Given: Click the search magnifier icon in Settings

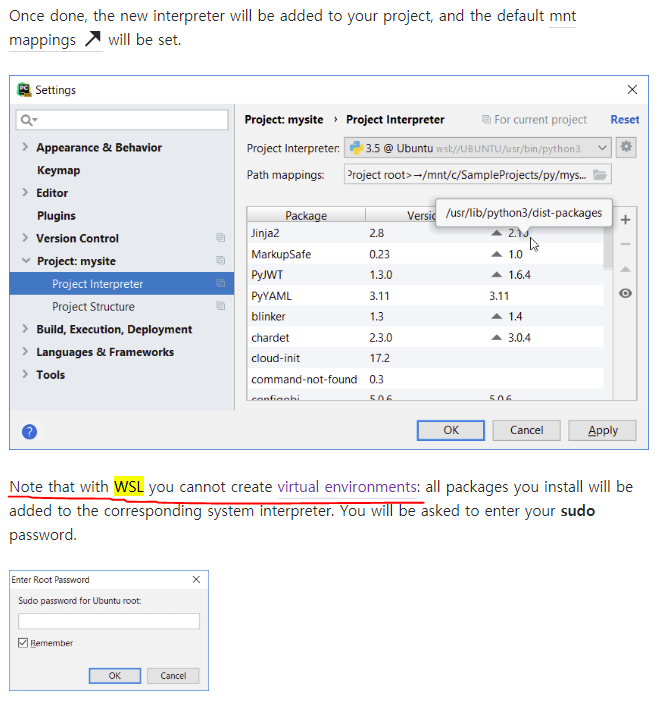Looking at the screenshot, I should pos(28,120).
